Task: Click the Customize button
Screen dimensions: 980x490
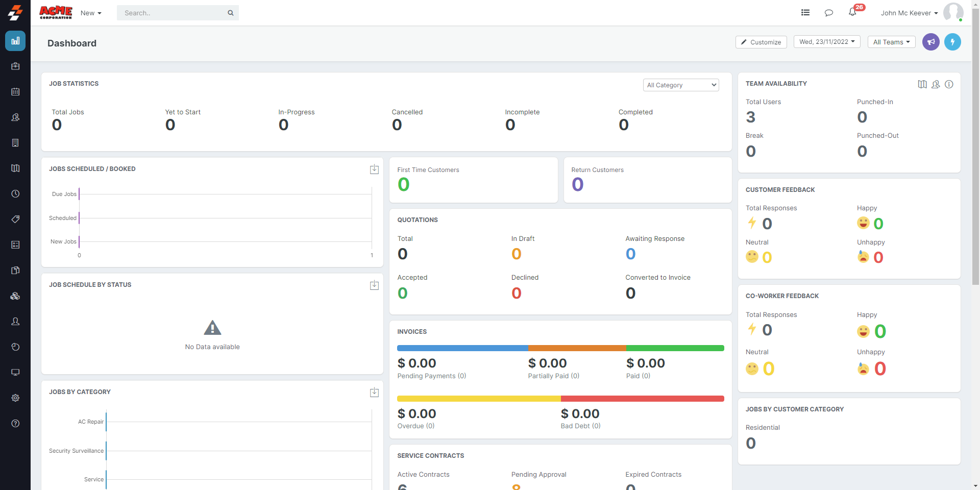Action: (761, 42)
